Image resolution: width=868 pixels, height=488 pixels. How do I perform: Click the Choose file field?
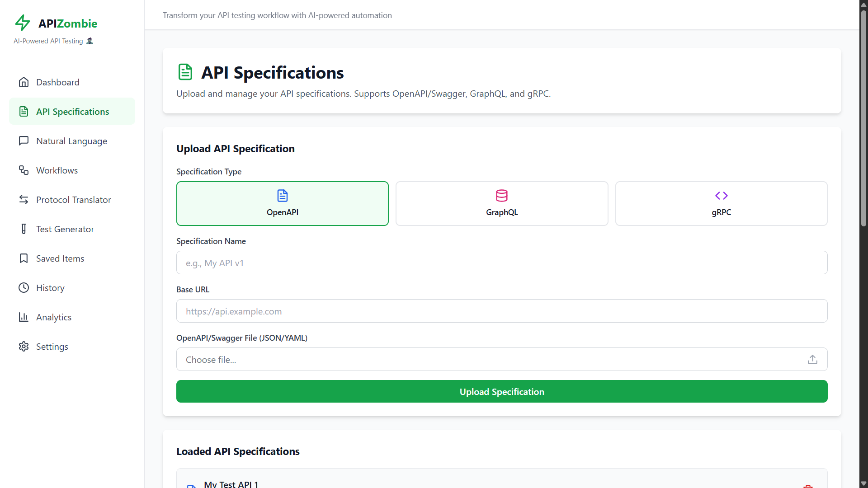pos(493,360)
